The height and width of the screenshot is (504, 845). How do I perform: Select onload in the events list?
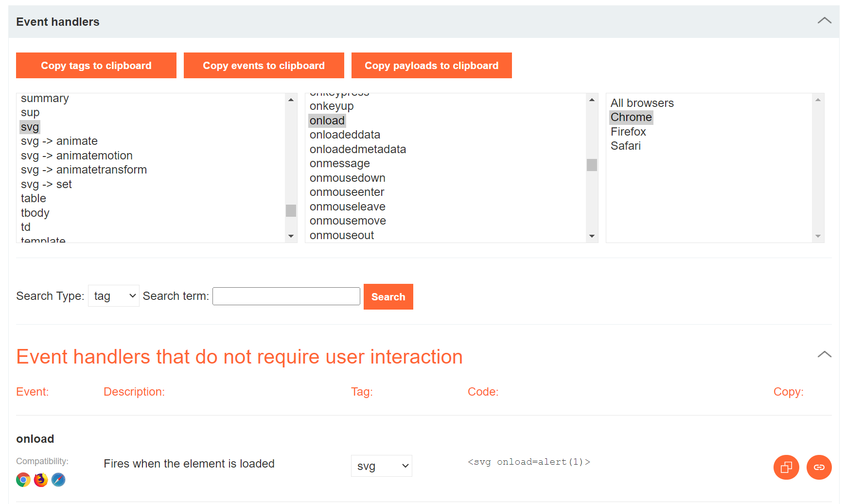point(327,121)
